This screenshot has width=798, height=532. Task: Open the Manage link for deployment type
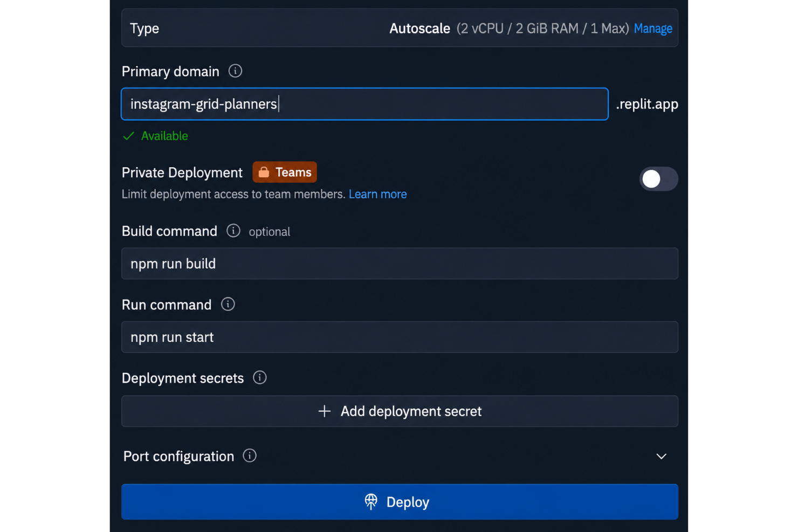point(653,28)
